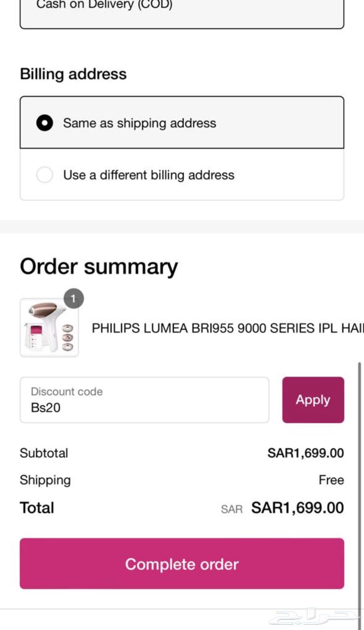Clear the 'Bs20' code from input
The image size is (364, 630).
point(45,407)
